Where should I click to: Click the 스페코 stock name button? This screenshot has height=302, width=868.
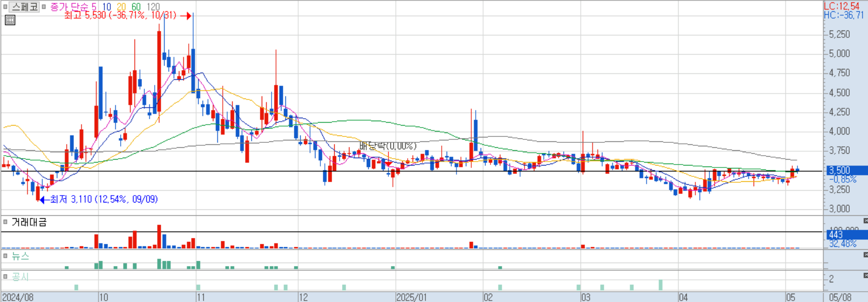[25, 7]
